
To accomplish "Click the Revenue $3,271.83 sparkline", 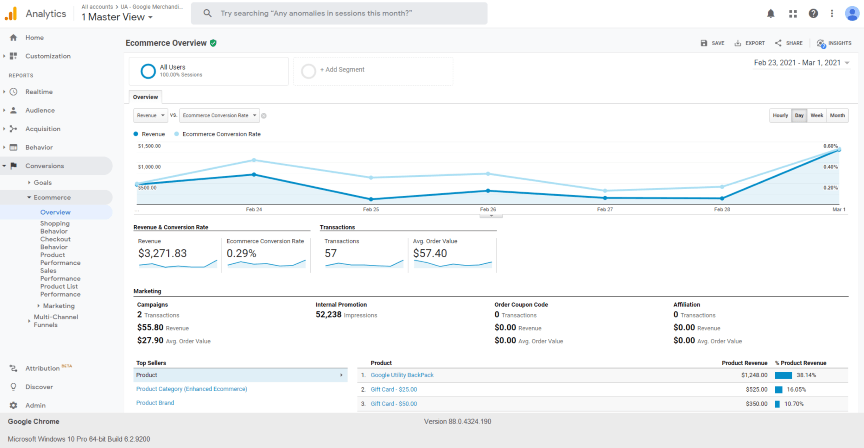I will click(177, 265).
